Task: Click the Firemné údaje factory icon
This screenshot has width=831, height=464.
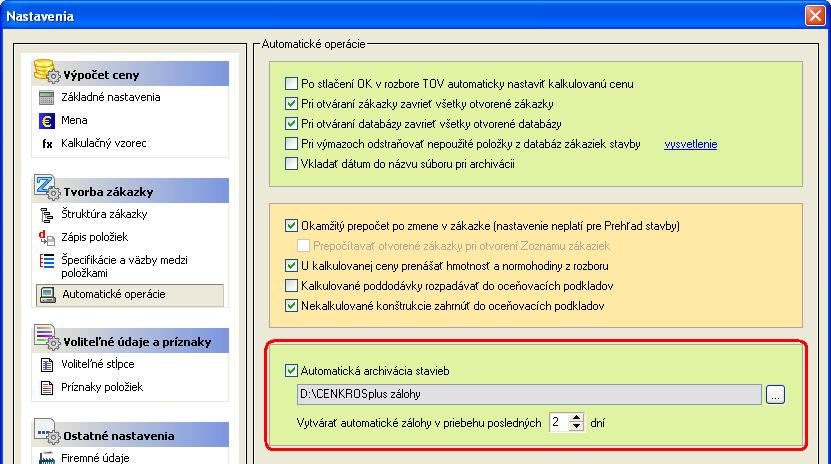Action: click(x=47, y=458)
